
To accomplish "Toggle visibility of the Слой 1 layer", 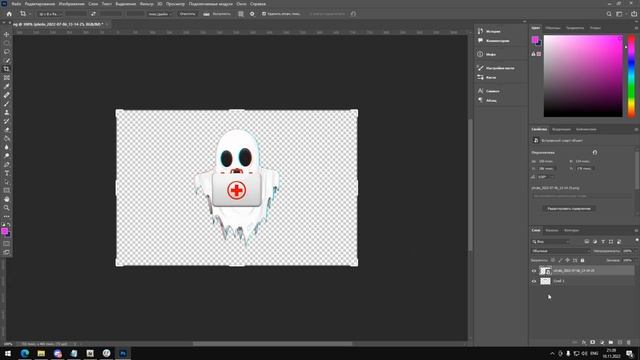I will [x=534, y=281].
